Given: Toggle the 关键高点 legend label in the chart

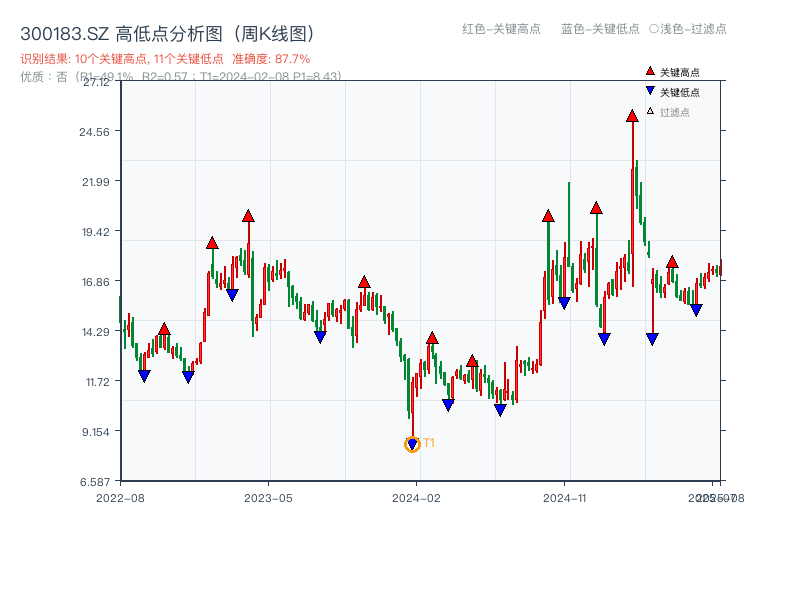Looking at the screenshot, I should [x=680, y=72].
